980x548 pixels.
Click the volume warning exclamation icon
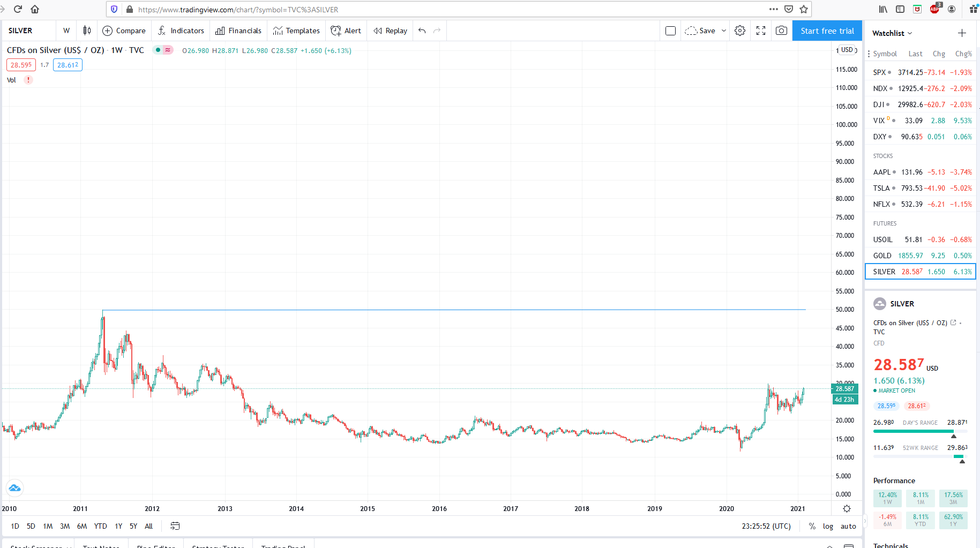[28, 80]
